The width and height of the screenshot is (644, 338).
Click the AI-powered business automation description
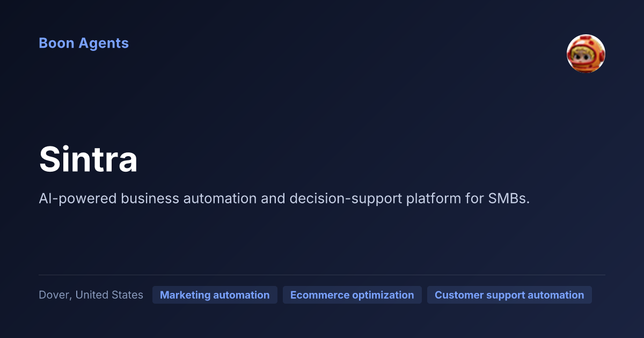point(284,199)
